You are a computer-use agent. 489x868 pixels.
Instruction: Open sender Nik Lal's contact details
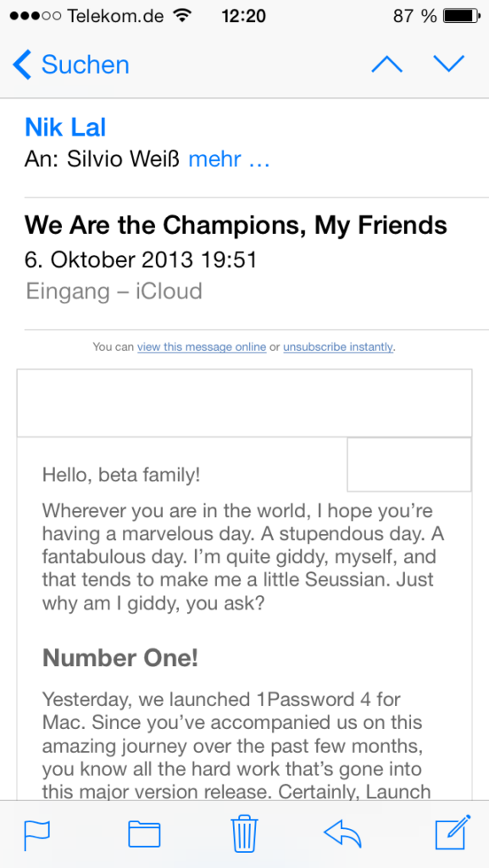coord(65,127)
